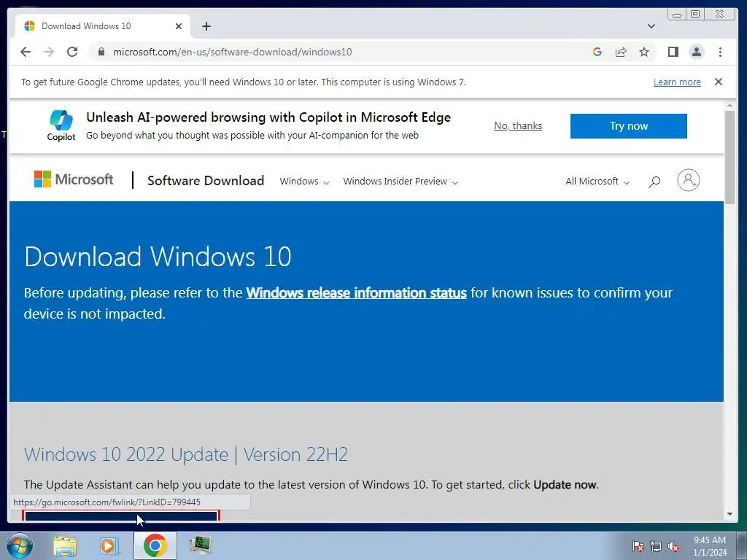Share this page via share icon

[620, 52]
